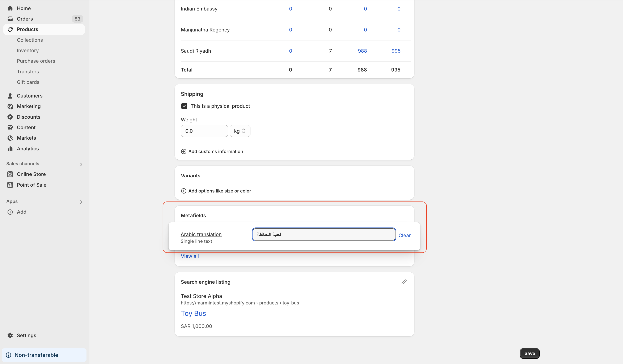Viewport: 623px width, 364px height.
Task: Click the View all metafields link
Action: tap(190, 256)
